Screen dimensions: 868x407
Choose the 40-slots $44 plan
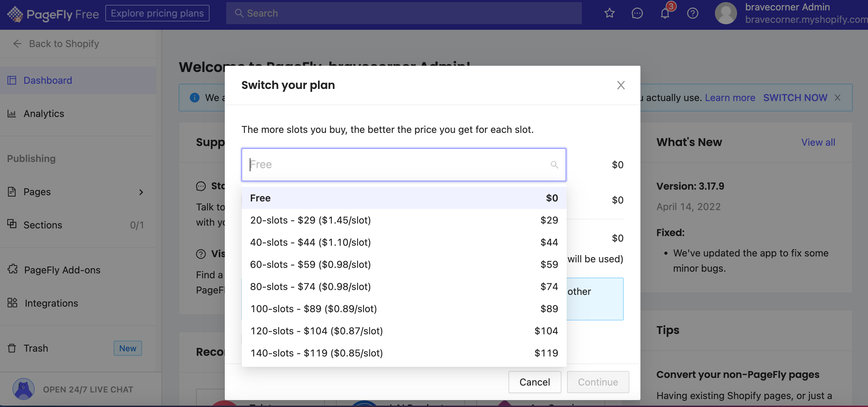tap(404, 242)
